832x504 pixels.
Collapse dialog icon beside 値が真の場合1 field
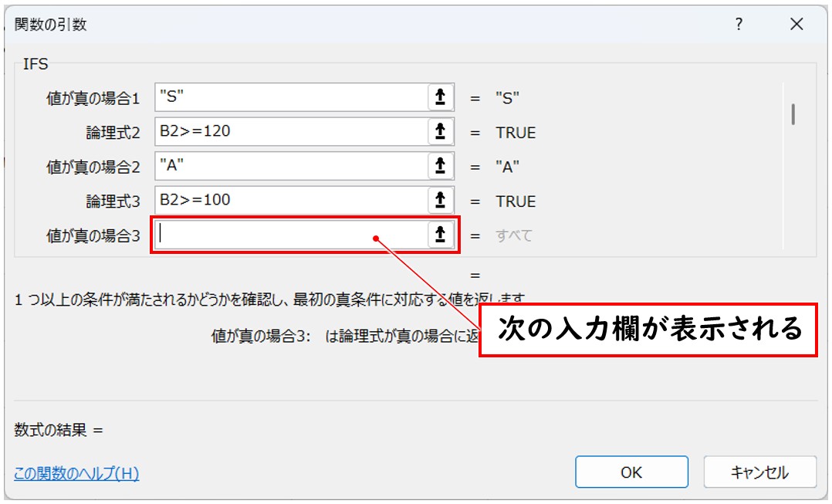click(441, 97)
